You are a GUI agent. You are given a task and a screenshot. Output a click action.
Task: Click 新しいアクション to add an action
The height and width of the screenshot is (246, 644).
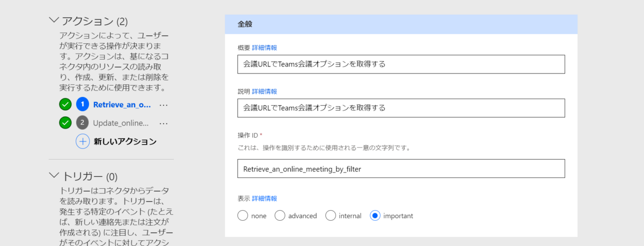tap(125, 141)
